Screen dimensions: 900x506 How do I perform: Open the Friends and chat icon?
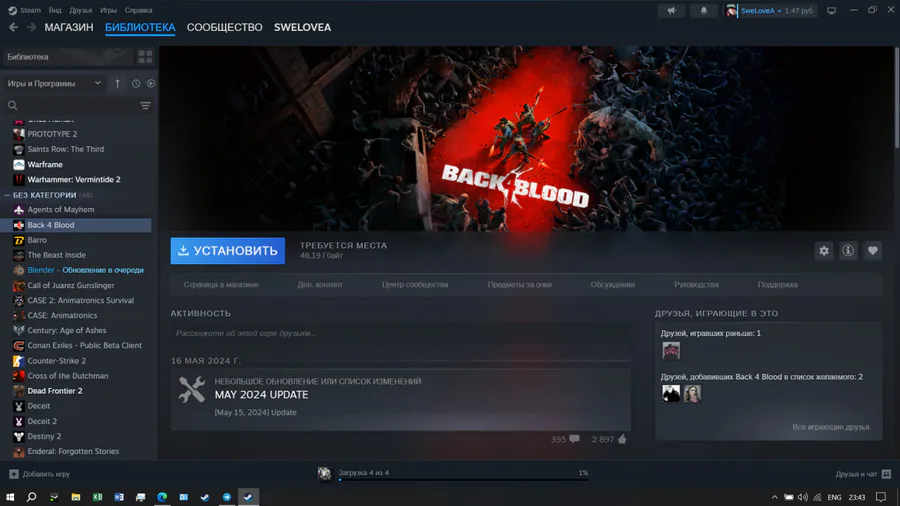(x=887, y=474)
